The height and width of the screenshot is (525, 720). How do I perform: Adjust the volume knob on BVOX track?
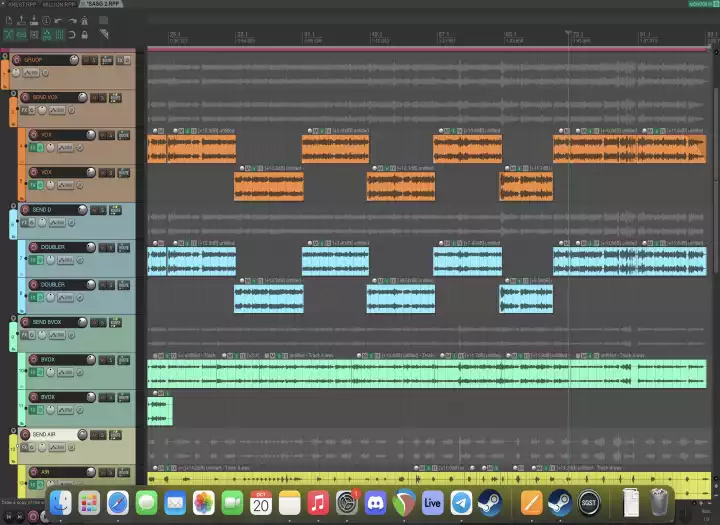point(92,359)
